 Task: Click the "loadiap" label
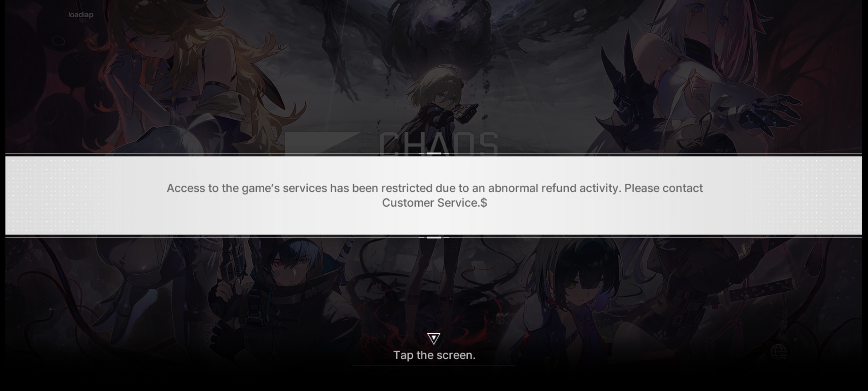click(x=81, y=14)
